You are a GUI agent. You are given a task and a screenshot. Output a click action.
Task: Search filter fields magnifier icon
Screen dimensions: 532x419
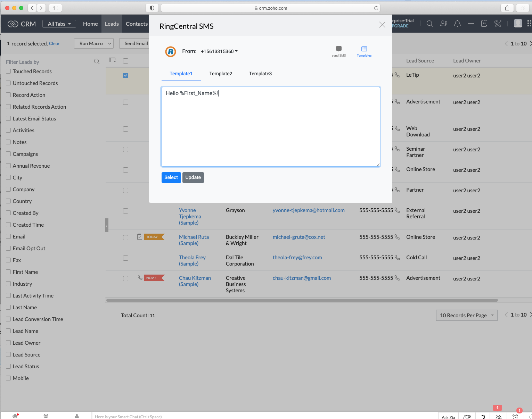click(x=97, y=61)
